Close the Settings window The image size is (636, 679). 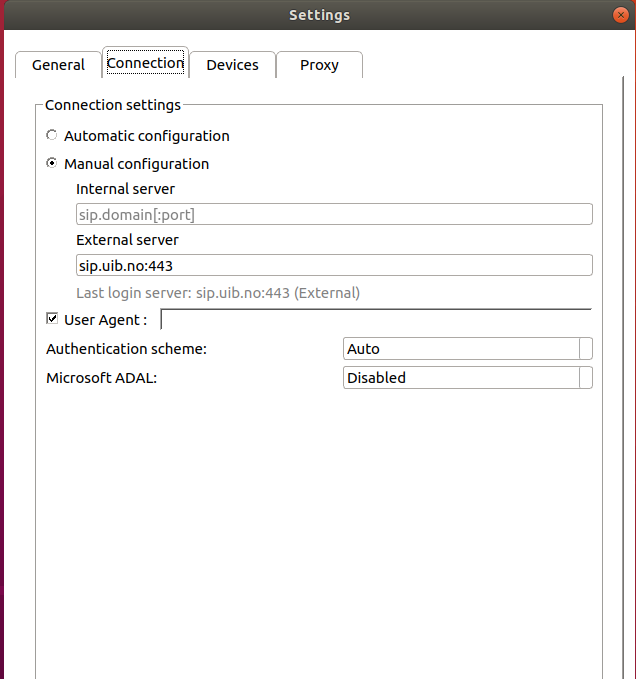point(621,15)
